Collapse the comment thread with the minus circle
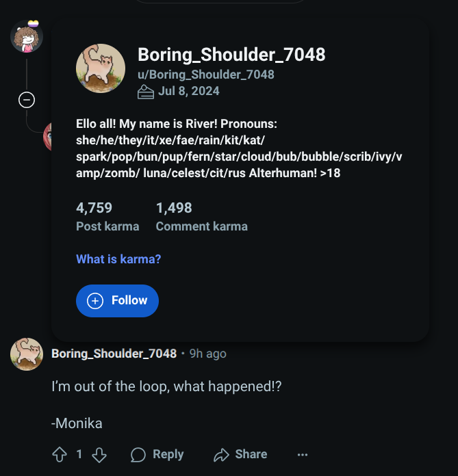The image size is (458, 476). coord(27,101)
